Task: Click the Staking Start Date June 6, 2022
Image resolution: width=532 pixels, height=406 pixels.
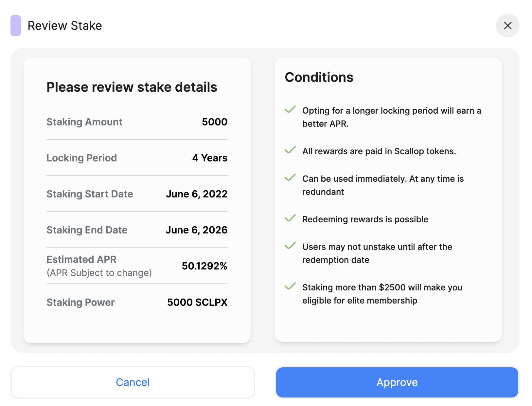Action: click(197, 194)
